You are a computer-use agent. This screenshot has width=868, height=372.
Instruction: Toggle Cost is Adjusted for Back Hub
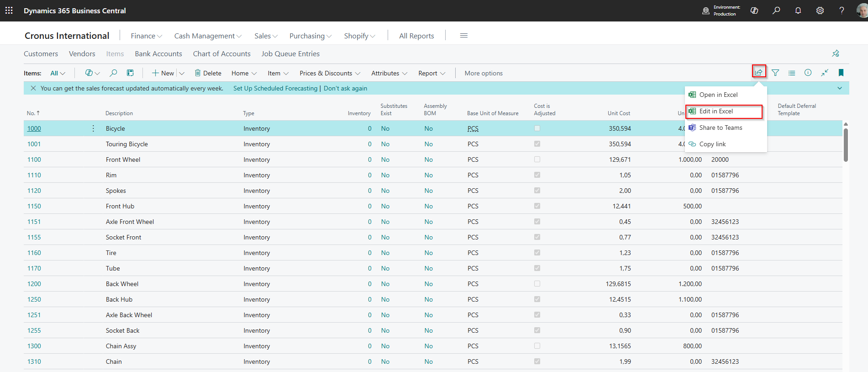pos(537,299)
